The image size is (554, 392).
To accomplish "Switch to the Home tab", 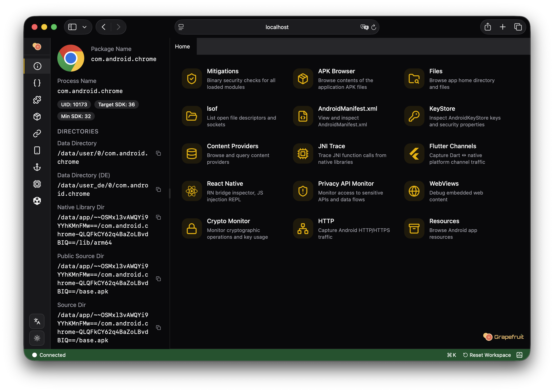I will (x=182, y=46).
